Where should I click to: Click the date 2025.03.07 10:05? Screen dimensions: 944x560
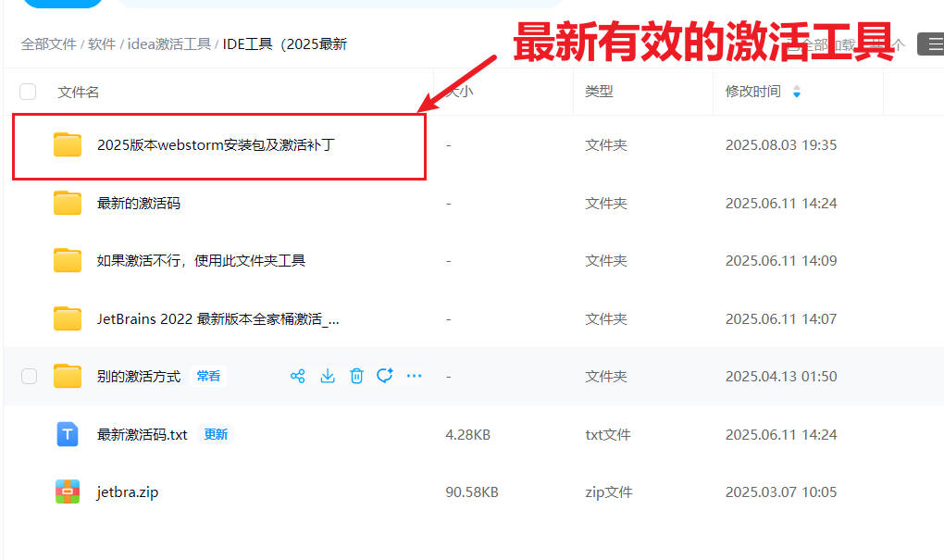coord(781,492)
